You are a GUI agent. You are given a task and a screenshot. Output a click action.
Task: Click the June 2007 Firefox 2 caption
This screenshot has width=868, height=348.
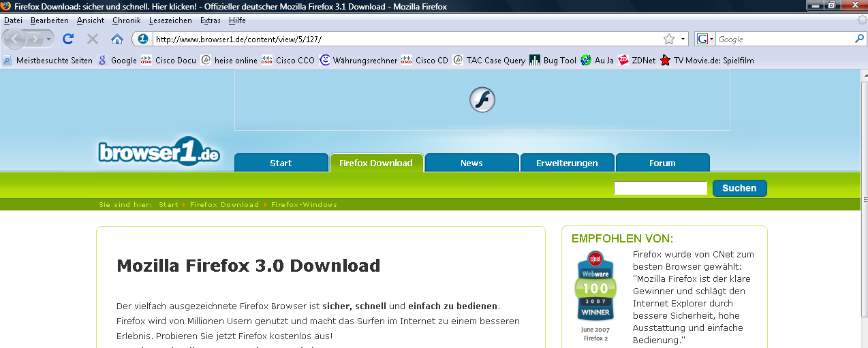pos(595,334)
